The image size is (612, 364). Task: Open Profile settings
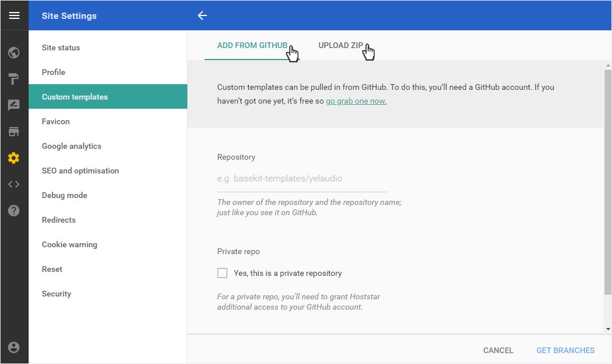(x=108, y=72)
